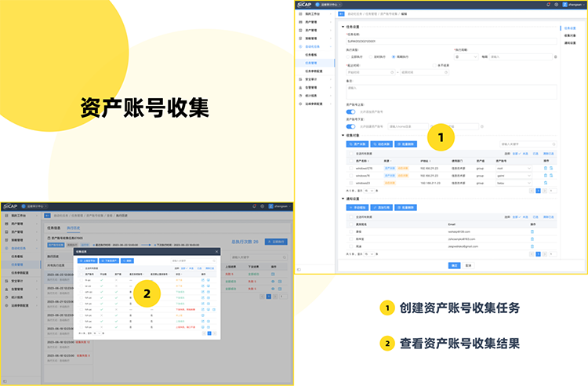Check the box for windows76 row
The image size is (588, 386).
click(350, 176)
